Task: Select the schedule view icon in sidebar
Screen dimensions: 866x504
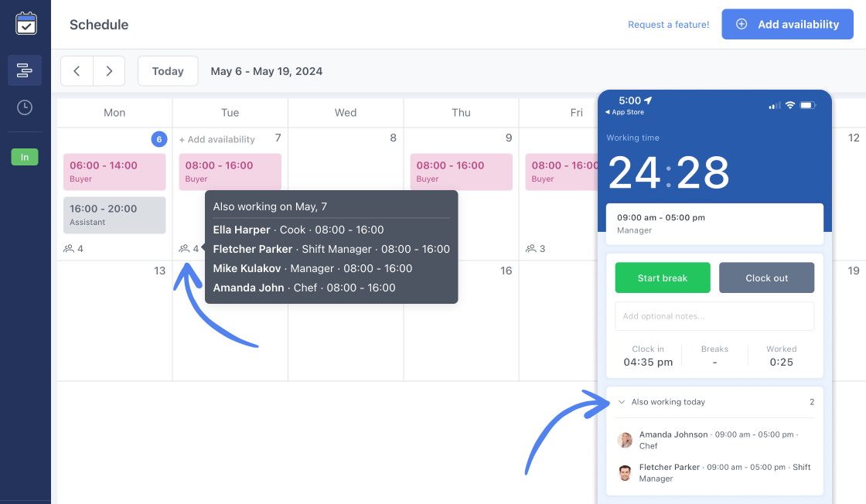Action: [x=25, y=70]
